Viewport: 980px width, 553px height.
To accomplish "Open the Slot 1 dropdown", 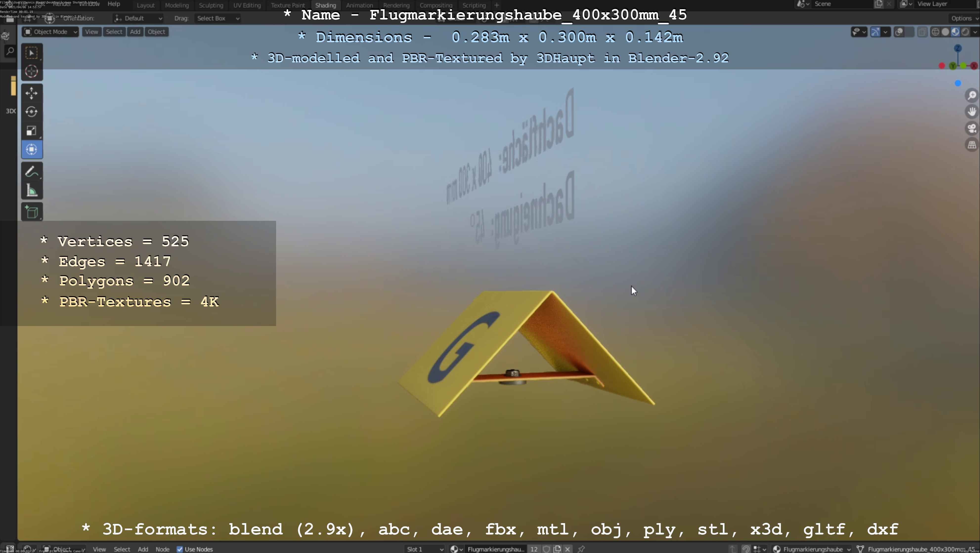I will click(425, 549).
